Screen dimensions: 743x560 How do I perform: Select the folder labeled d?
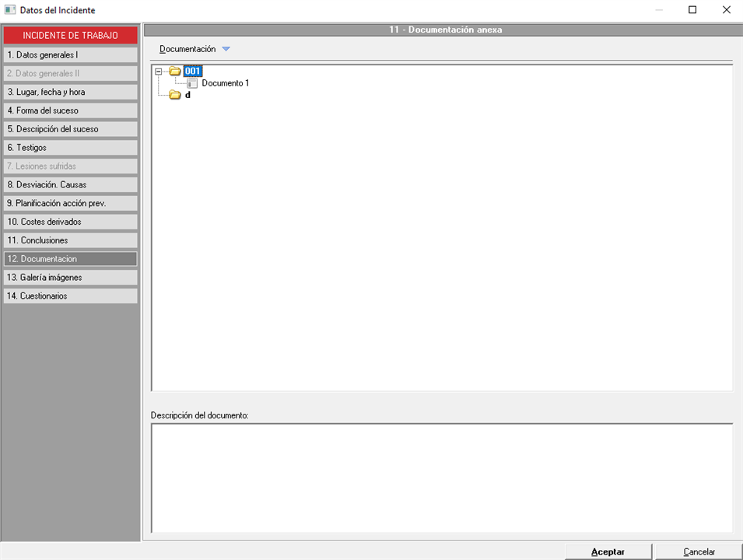click(x=188, y=95)
